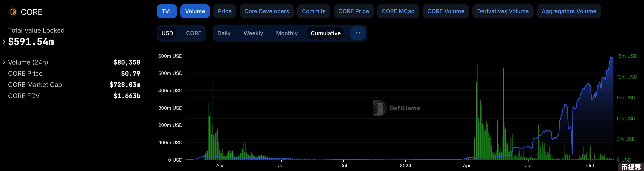The image size is (644, 171).
Task: Click the CORE Market Cap label
Action: [x=35, y=85]
